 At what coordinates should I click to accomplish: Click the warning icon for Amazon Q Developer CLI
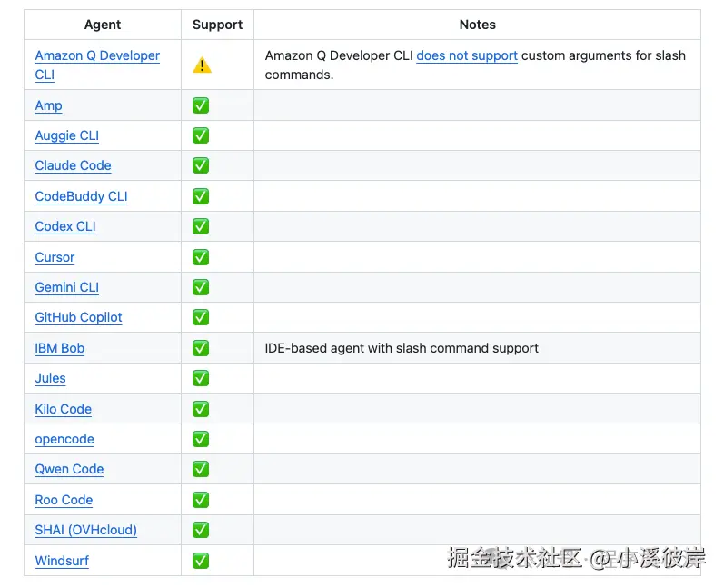coord(202,65)
